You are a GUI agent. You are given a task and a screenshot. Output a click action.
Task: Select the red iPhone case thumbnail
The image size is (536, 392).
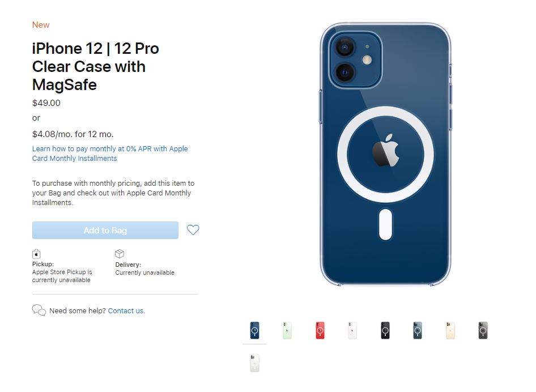(320, 330)
